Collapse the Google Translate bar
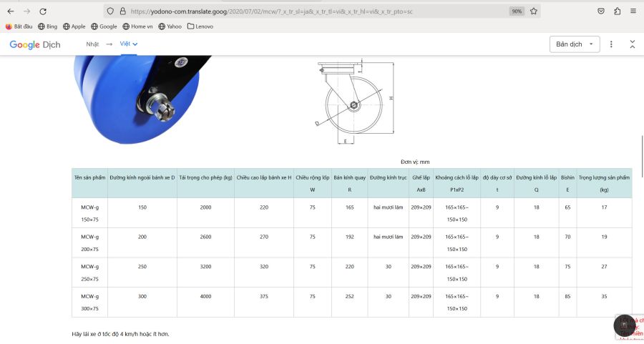644x344 pixels. point(633,44)
